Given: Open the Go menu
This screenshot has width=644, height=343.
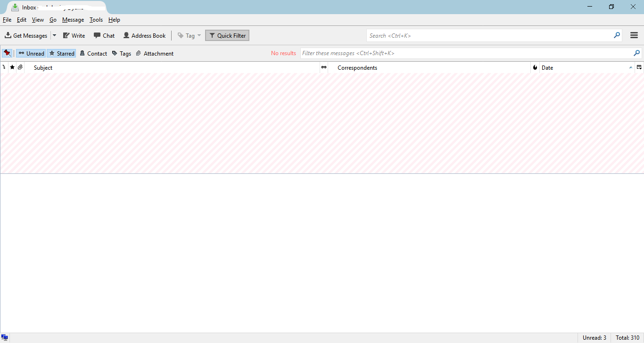Looking at the screenshot, I should coord(53,20).
